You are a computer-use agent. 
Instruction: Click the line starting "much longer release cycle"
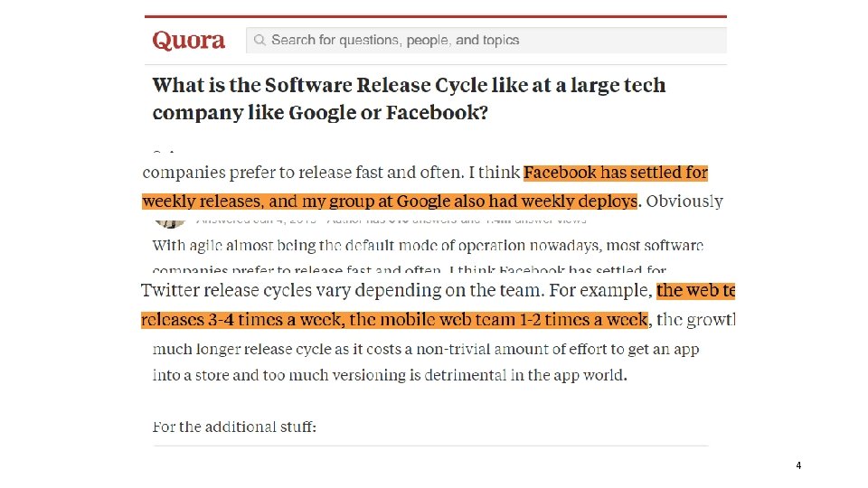[426, 349]
